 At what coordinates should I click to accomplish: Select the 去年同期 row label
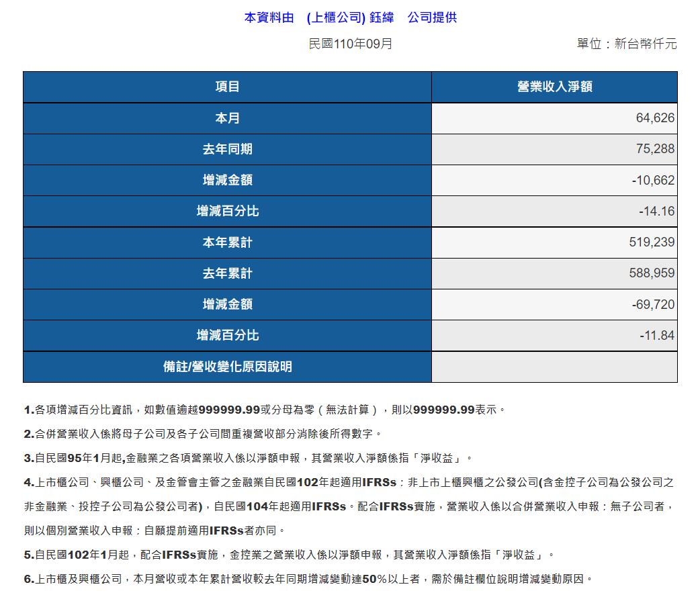[227, 149]
